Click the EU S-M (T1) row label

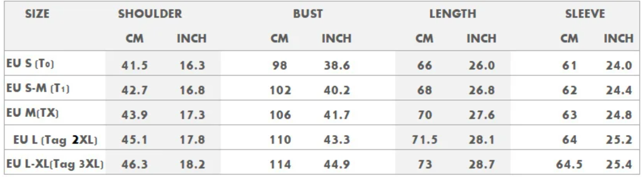pyautogui.click(x=38, y=88)
